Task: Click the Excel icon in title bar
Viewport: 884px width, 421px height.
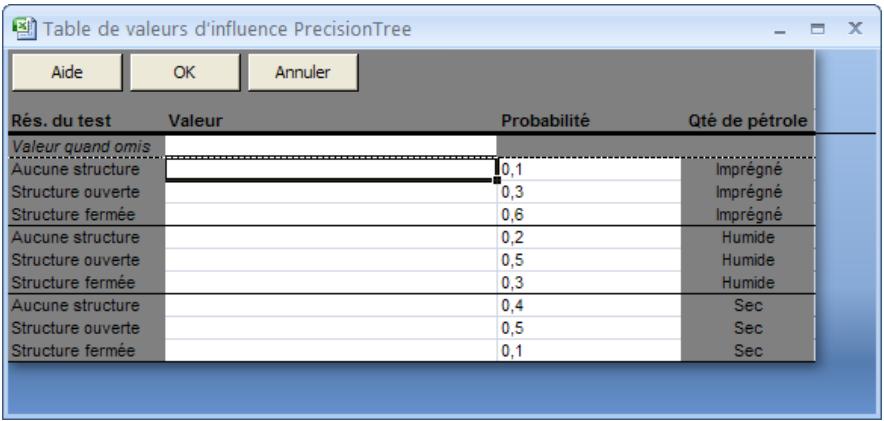Action: click(x=24, y=28)
